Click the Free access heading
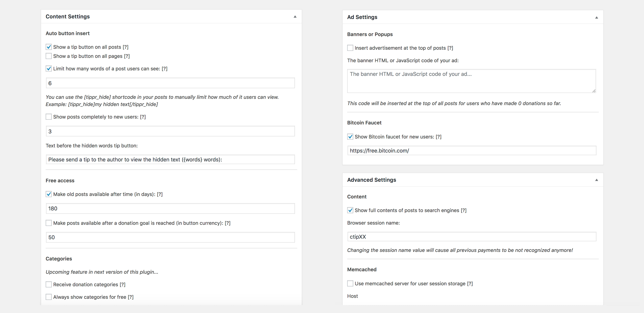The width and height of the screenshot is (644, 313). click(x=60, y=181)
